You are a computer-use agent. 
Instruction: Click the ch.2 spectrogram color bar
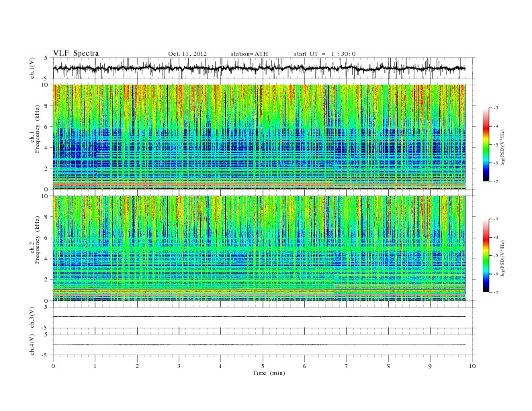[x=486, y=255]
